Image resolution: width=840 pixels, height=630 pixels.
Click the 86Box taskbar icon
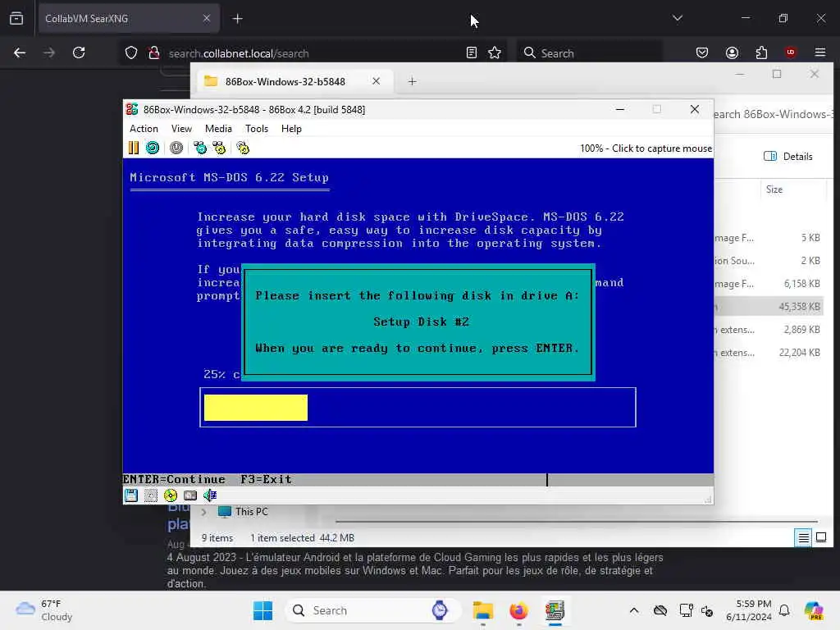coord(555,610)
